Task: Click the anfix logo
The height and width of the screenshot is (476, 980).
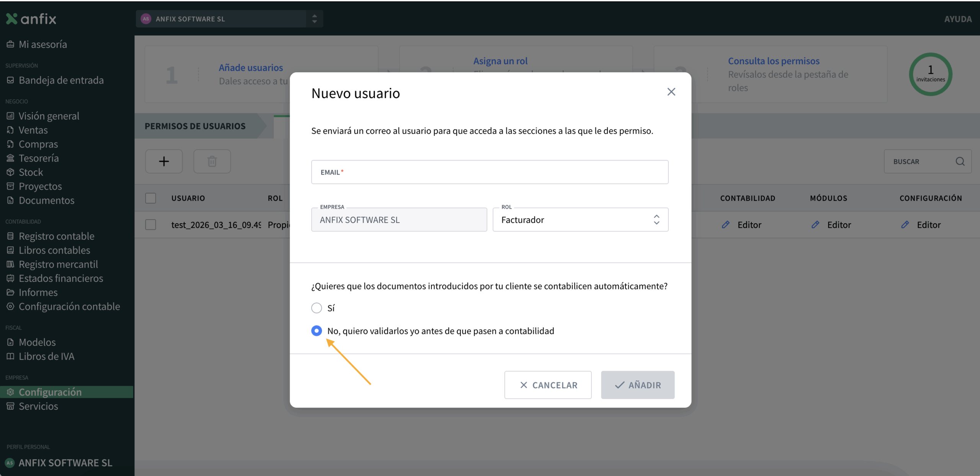Action: click(x=31, y=19)
